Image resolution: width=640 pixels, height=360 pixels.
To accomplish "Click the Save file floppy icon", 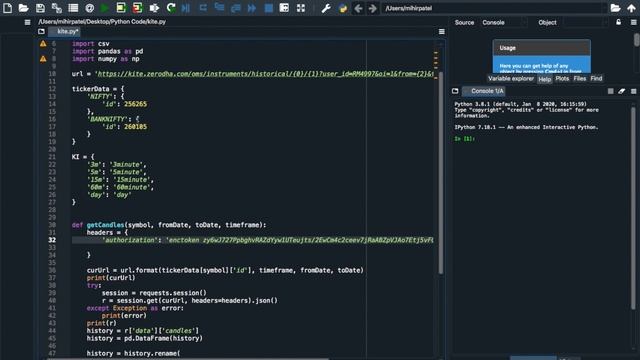I will 40,8.
